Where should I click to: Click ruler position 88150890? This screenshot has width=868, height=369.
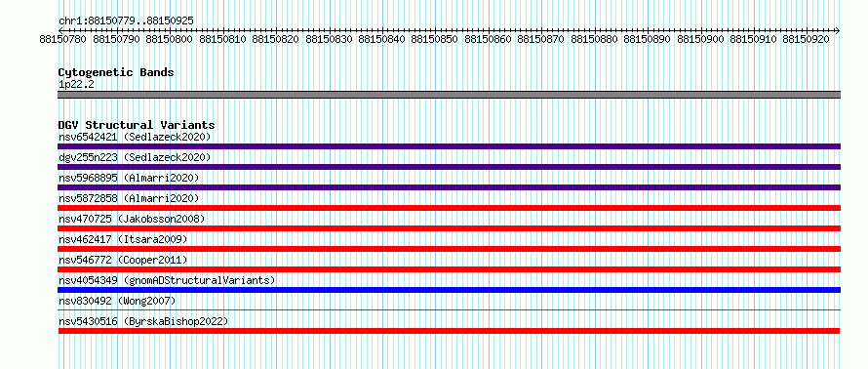coord(648,39)
